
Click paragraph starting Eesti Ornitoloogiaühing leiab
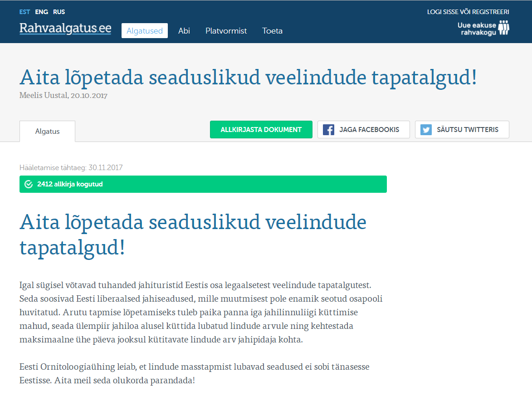[195, 373]
